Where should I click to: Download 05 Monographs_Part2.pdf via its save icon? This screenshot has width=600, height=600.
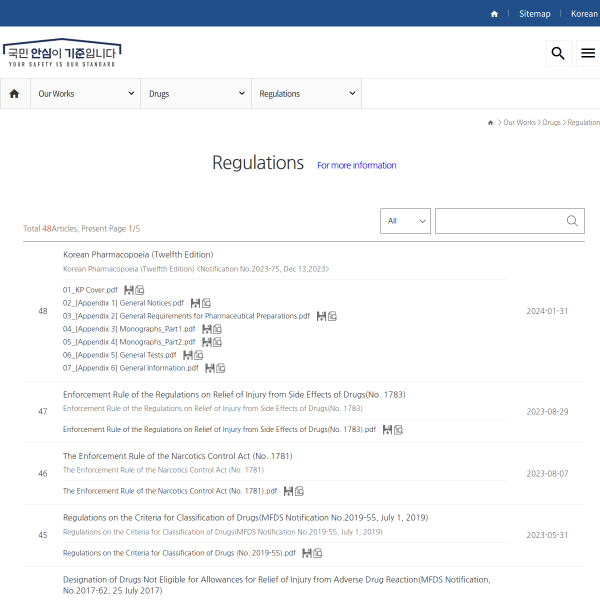click(207, 342)
